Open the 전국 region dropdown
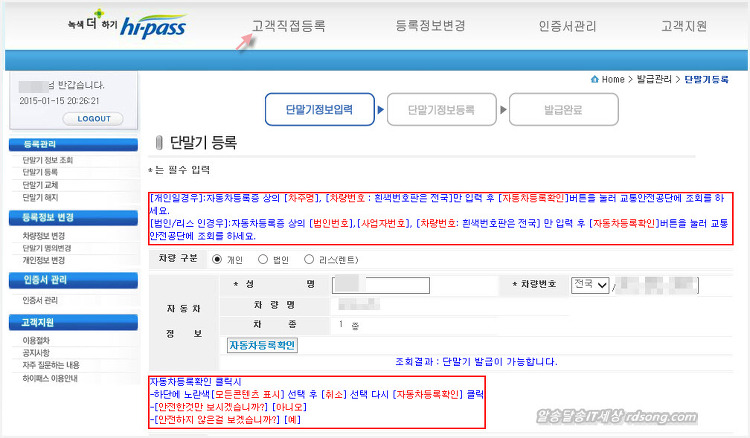 [589, 285]
